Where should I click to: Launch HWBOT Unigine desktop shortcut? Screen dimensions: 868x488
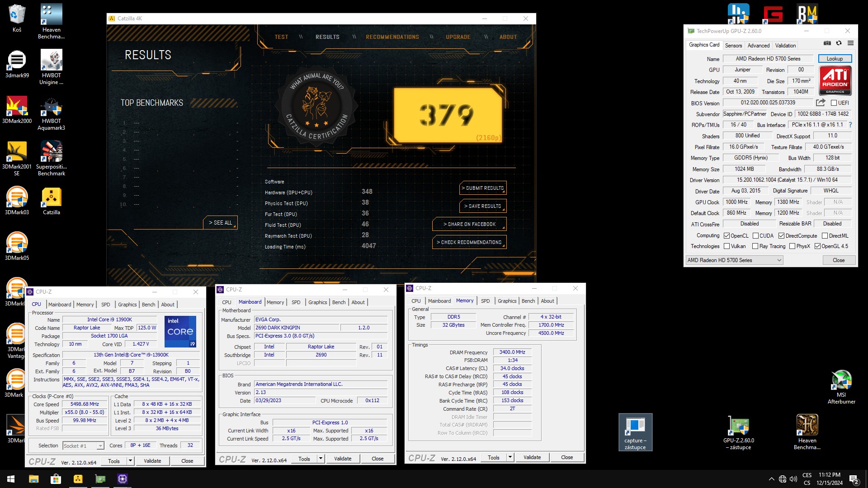click(51, 67)
